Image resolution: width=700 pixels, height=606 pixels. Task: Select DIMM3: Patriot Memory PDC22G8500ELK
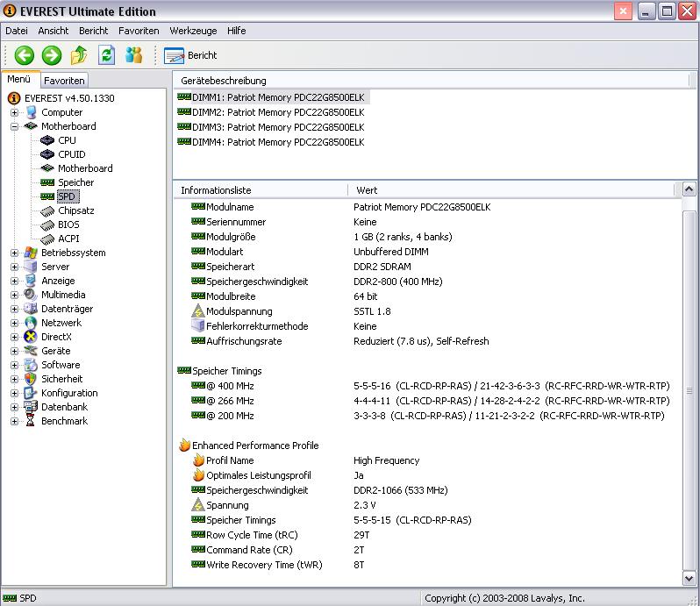pyautogui.click(x=270, y=127)
